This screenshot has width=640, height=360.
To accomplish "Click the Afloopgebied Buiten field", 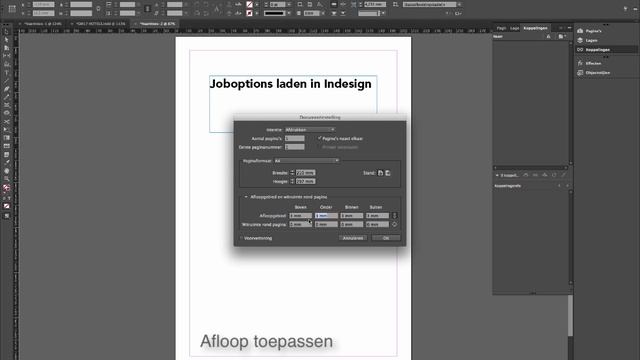I will coord(378,216).
